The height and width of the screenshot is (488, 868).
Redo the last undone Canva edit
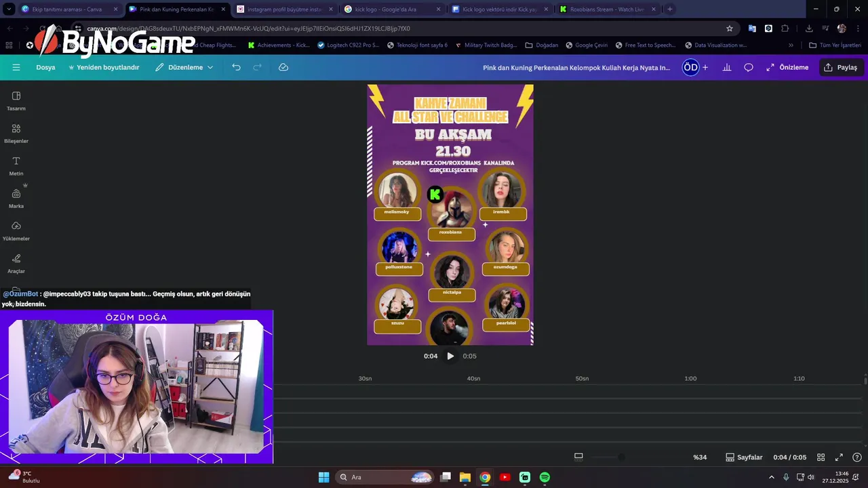coord(257,67)
